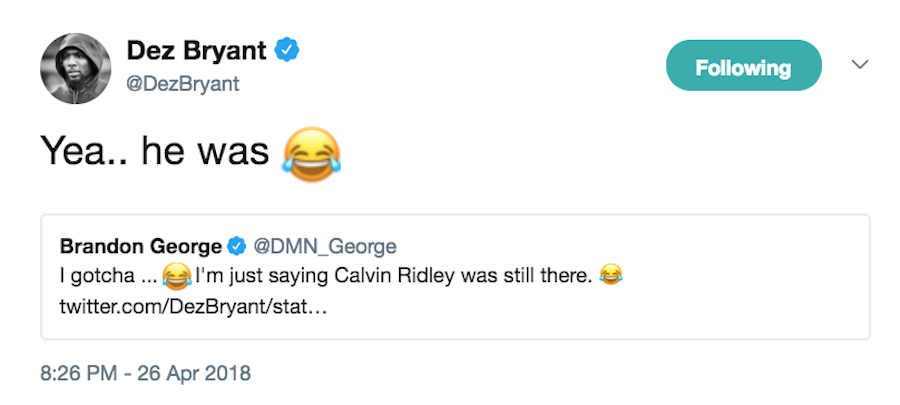Expand the tweet options chevron menu
Viewport: 900px width, 405px height.
click(x=859, y=65)
